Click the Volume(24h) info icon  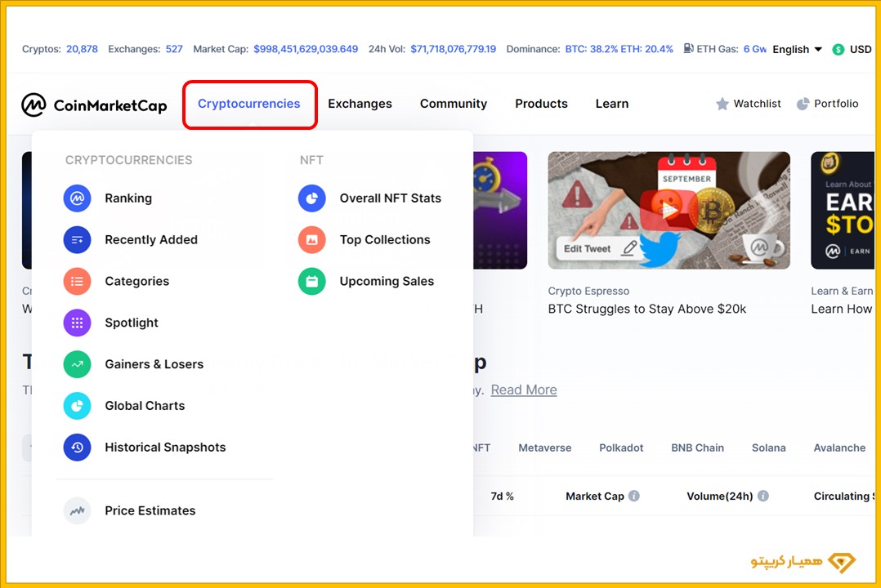763,496
